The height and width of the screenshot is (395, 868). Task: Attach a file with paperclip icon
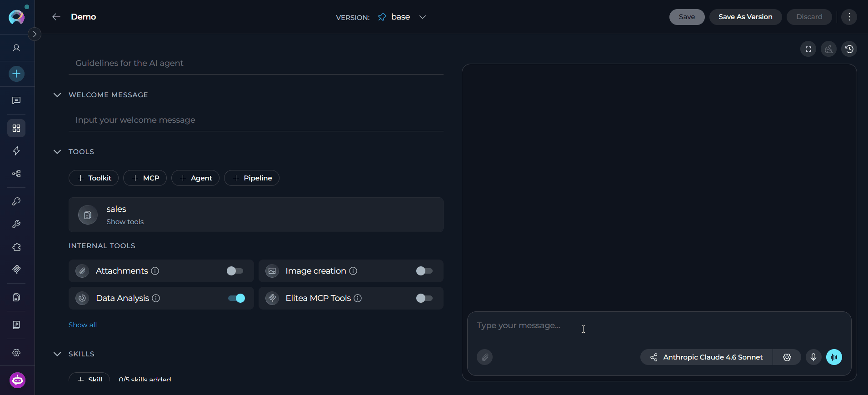tap(485, 357)
